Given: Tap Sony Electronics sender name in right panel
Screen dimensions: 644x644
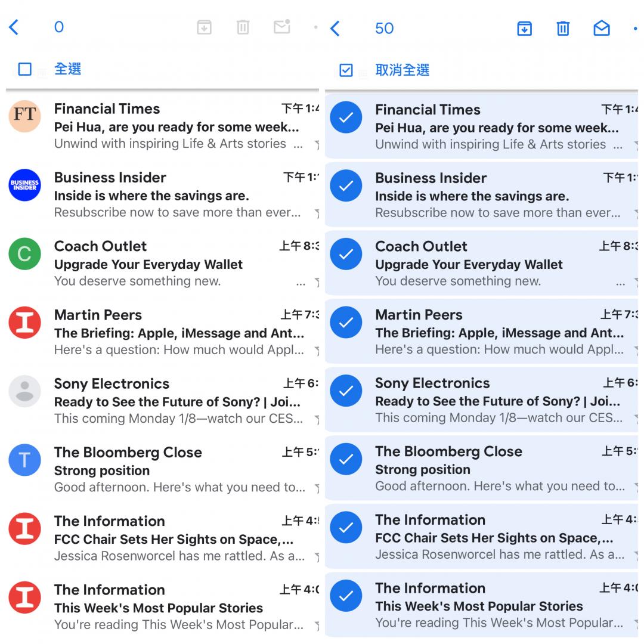Looking at the screenshot, I should [432, 383].
